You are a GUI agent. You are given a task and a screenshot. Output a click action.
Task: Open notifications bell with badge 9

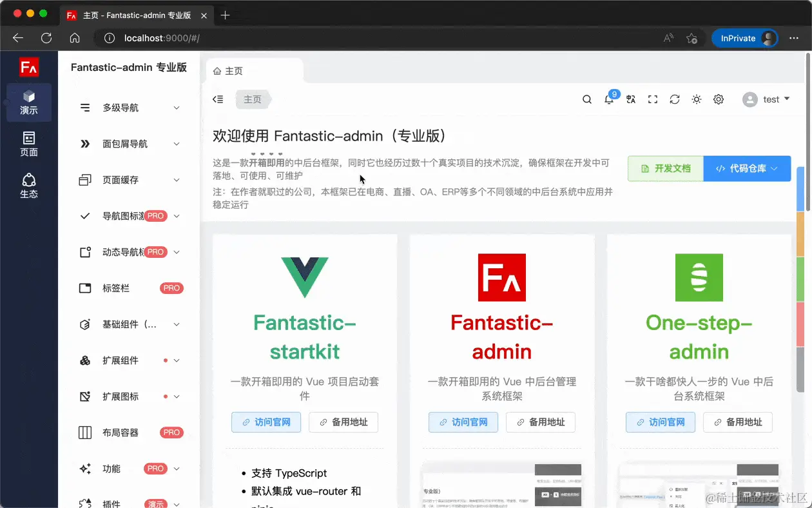pos(609,99)
